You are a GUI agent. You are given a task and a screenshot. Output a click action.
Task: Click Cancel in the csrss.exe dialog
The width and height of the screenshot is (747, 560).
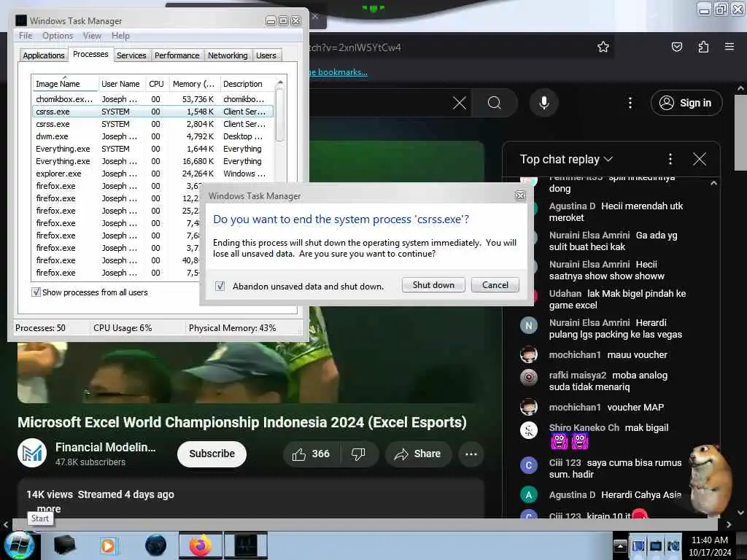[495, 285]
